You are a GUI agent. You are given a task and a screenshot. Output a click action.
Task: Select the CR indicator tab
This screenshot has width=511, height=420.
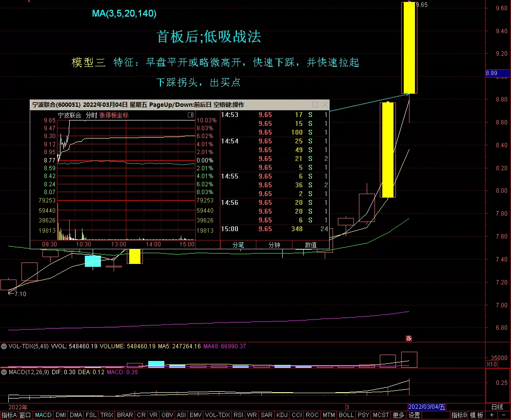tap(141, 415)
